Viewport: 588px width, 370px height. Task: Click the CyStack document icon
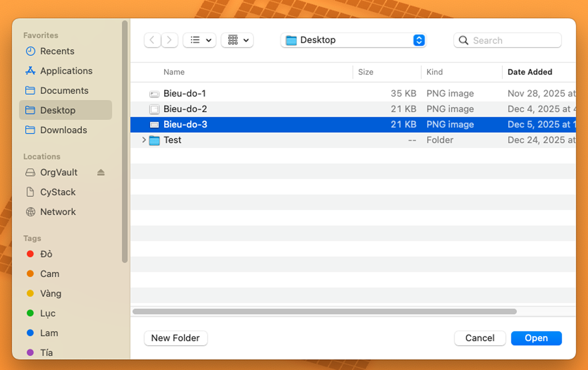pyautogui.click(x=30, y=192)
